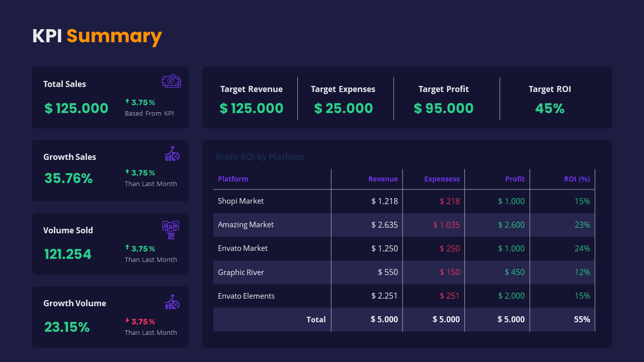Select the KPI Summary title
Image resolution: width=644 pixels, height=362 pixels.
tap(97, 36)
